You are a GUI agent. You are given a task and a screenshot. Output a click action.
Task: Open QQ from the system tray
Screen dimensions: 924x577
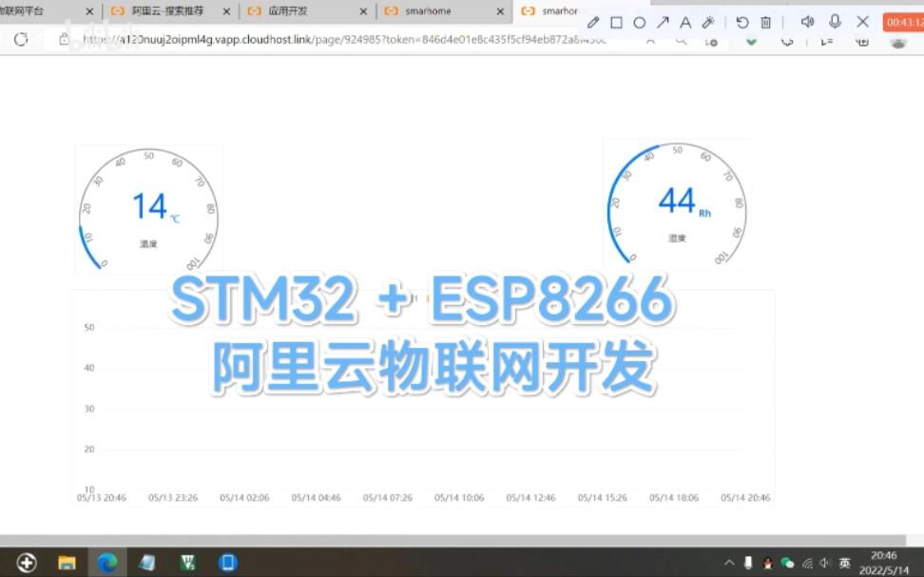coord(767,563)
